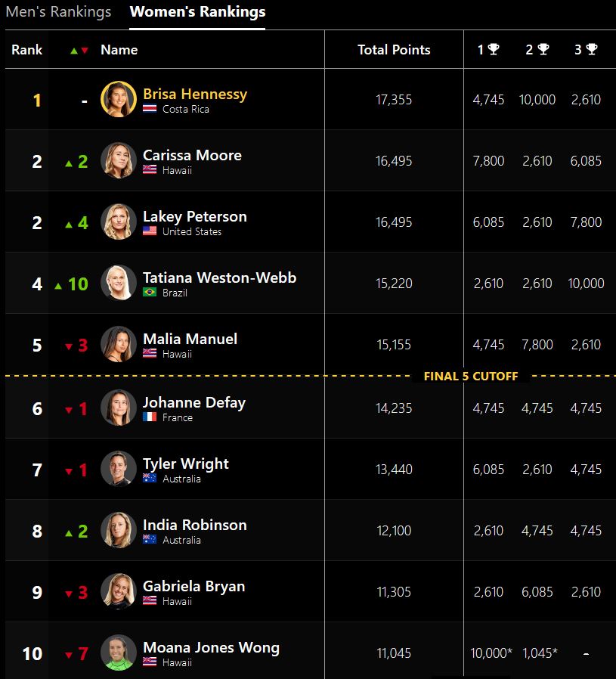Image resolution: width=616 pixels, height=679 pixels.
Task: Click the Total Points column header
Action: click(x=394, y=50)
